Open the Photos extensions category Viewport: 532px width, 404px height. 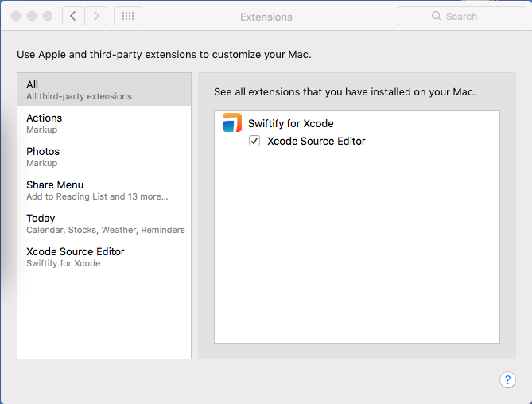(x=104, y=157)
